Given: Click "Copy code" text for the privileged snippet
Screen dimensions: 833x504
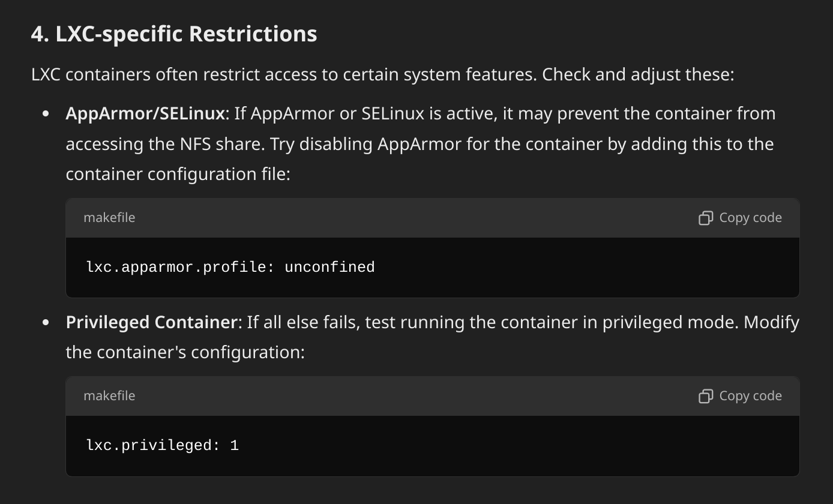Looking at the screenshot, I should [x=750, y=396].
